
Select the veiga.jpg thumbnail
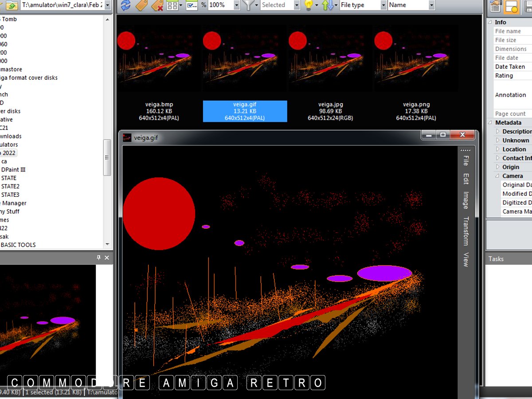(330, 58)
